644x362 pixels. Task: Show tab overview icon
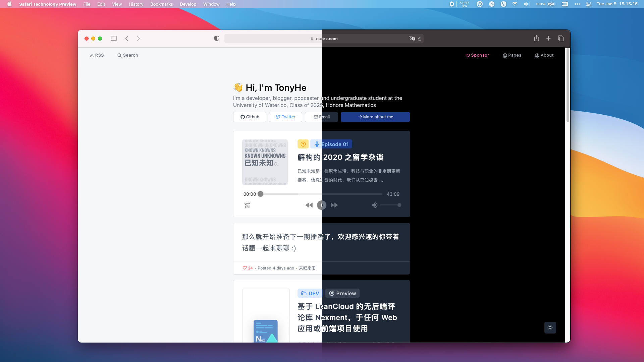click(561, 38)
